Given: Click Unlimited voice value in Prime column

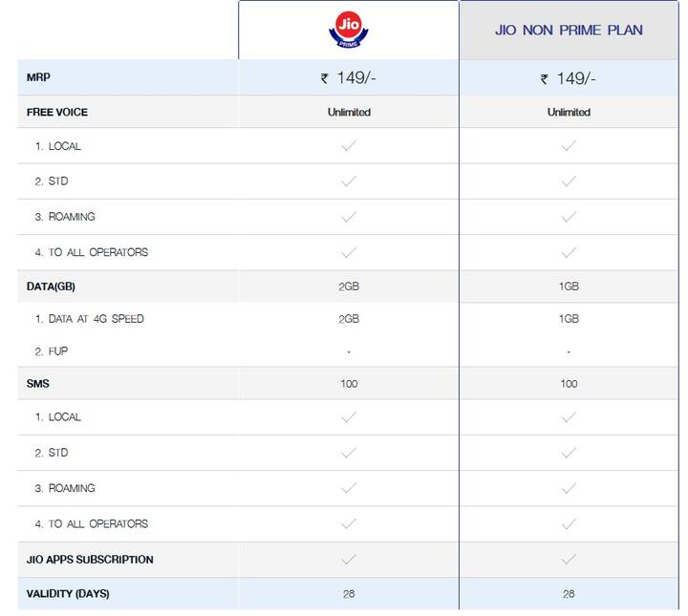Looking at the screenshot, I should click(349, 113).
